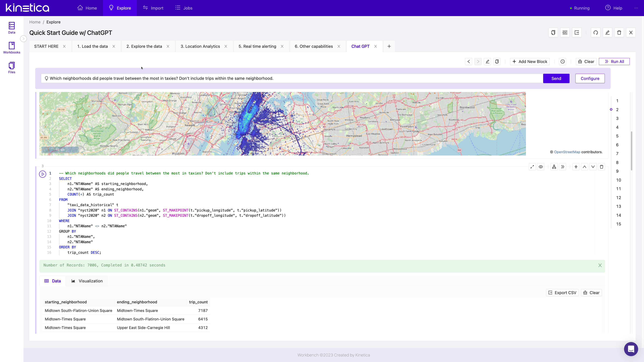Viewport: 644px width, 362px height.
Task: Go to Home in top navigation
Action: point(87,8)
